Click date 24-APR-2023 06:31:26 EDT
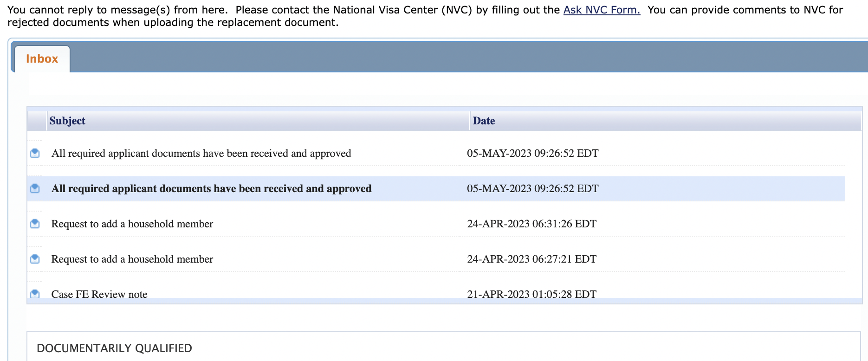 pyautogui.click(x=531, y=224)
